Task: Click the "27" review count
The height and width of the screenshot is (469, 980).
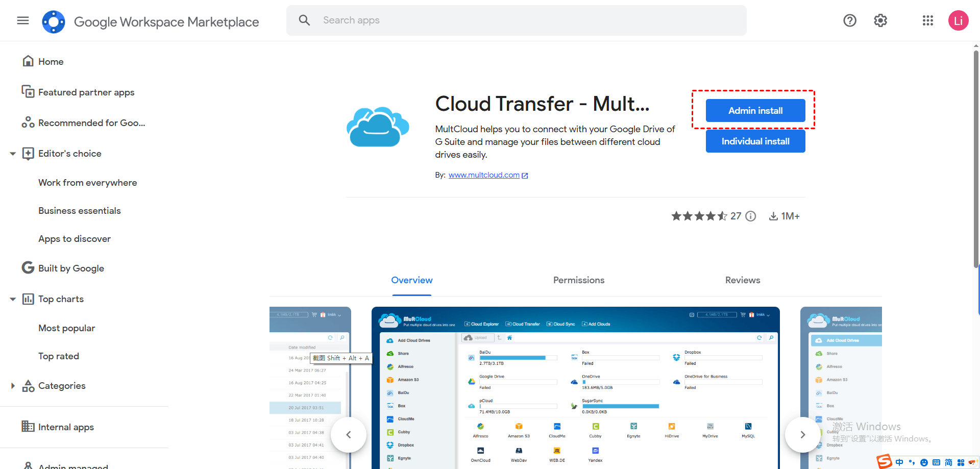Action: coord(736,216)
